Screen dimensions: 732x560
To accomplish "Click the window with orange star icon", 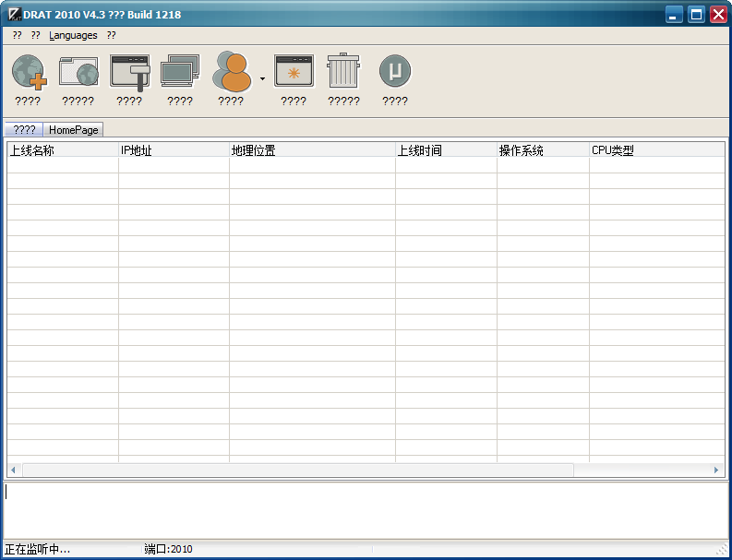I will pos(294,72).
